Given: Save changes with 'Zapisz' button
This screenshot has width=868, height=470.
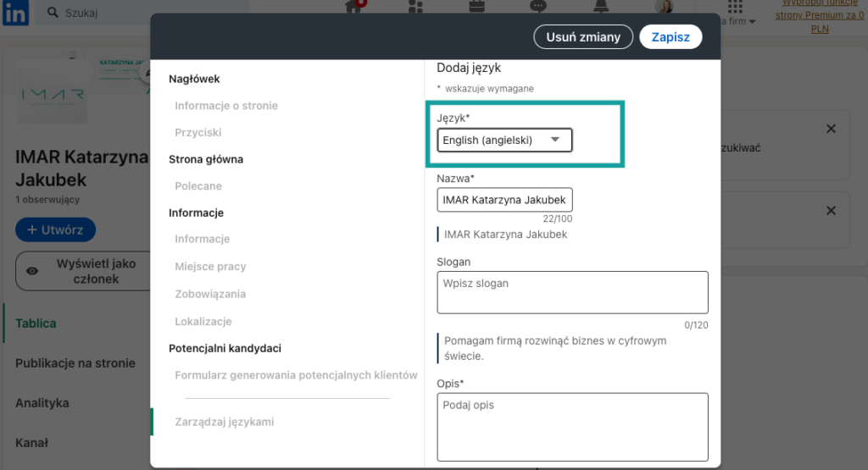Looking at the screenshot, I should [x=670, y=37].
